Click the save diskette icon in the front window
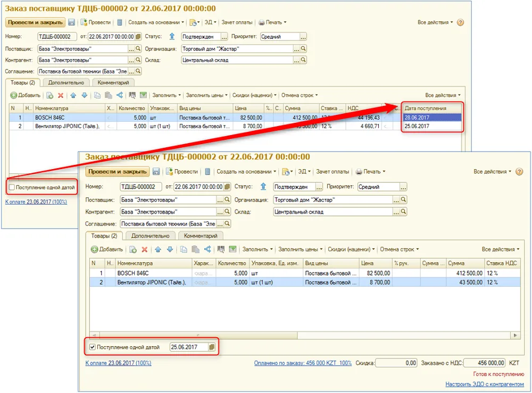Viewport: 532px width, 393px height. click(156, 172)
